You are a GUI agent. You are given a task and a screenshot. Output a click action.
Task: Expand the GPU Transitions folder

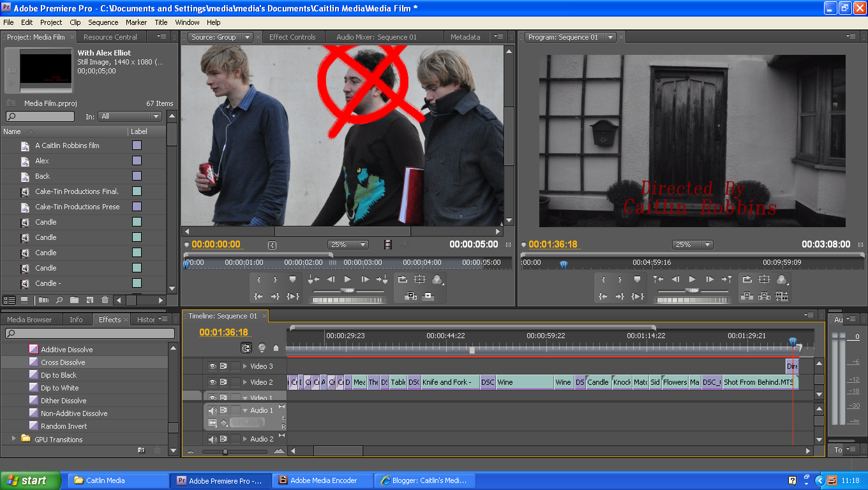click(13, 439)
